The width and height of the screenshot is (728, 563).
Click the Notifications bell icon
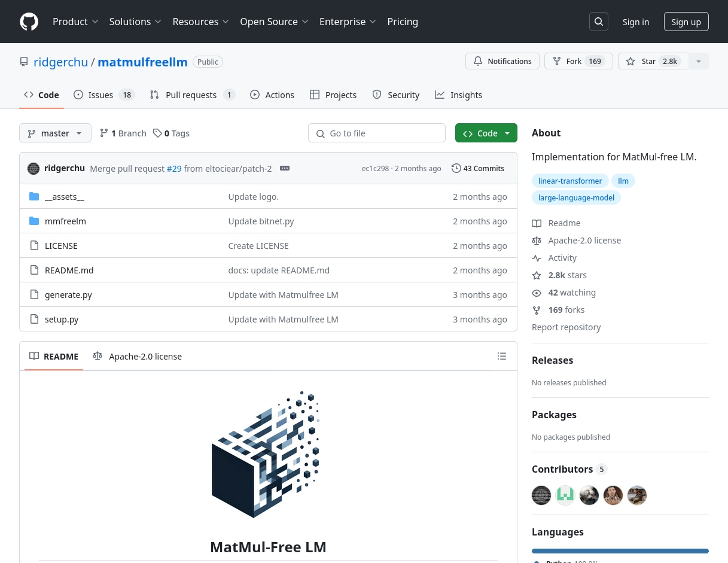[x=478, y=61]
